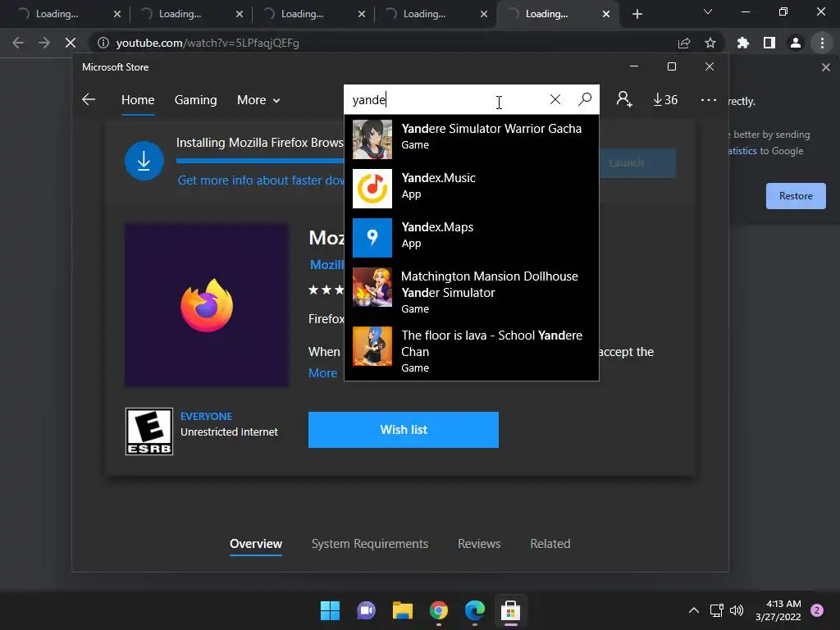Open notification center badge showing 2
Screen dimensions: 840x630
(x=817, y=610)
